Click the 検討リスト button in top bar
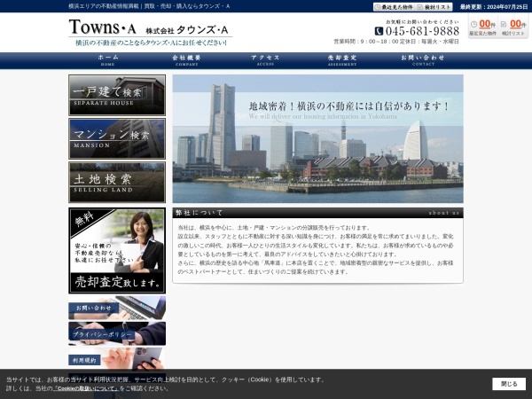 tap(434, 7)
